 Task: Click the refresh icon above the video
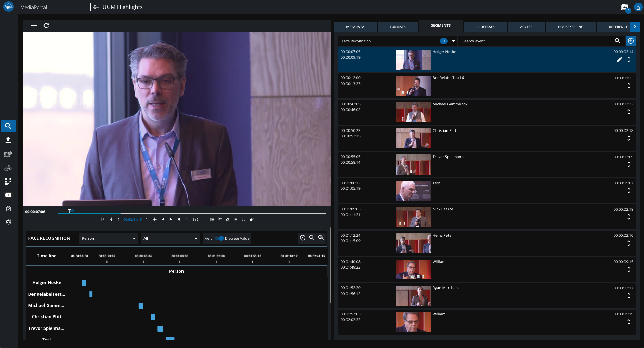coord(46,25)
